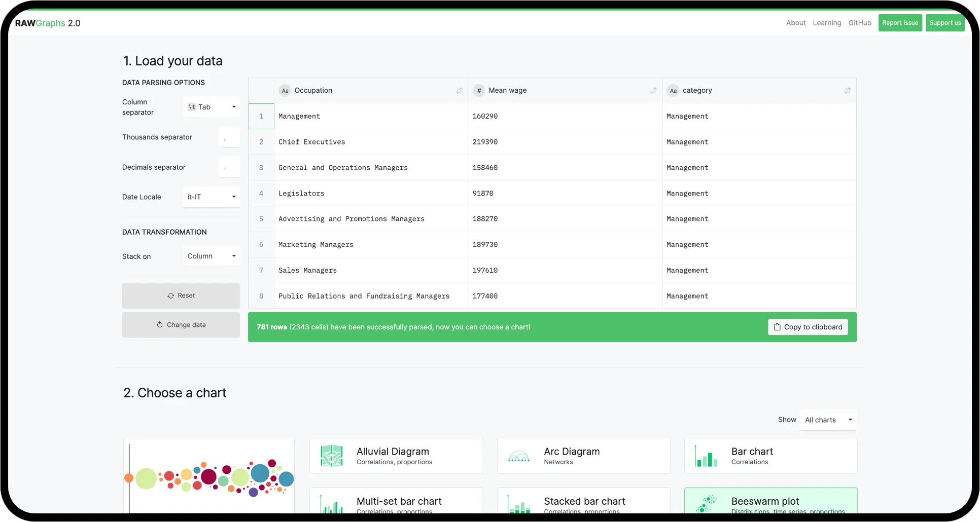Viewport: 980px width, 522px height.
Task: Pick the Bar chart icon
Action: coord(706,456)
